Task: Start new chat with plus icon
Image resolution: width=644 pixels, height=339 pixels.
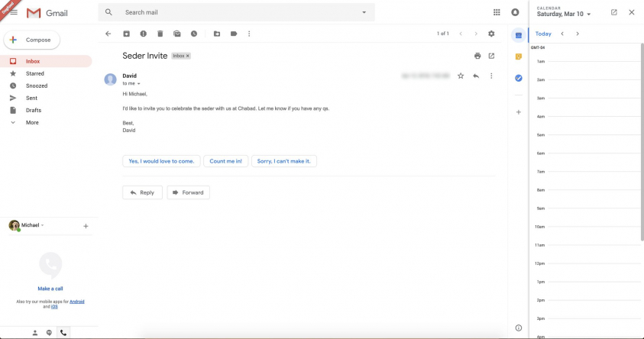Action: pyautogui.click(x=86, y=226)
